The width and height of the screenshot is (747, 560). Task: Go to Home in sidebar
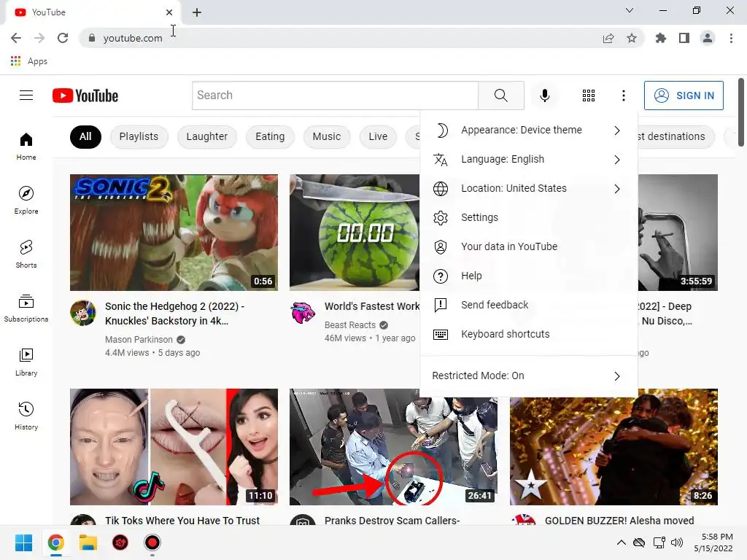(26, 147)
